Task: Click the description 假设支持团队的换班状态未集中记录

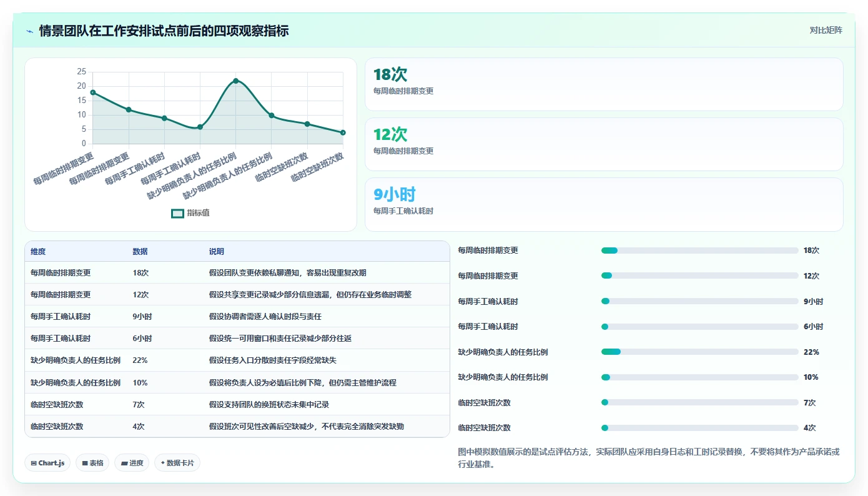Action: (x=269, y=405)
